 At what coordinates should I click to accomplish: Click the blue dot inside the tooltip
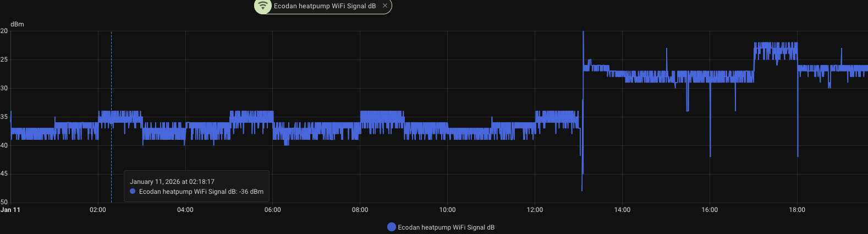click(133, 192)
